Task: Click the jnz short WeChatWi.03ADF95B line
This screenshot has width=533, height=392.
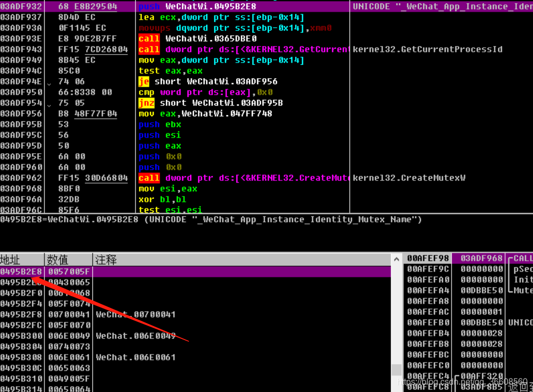Action: [211, 103]
